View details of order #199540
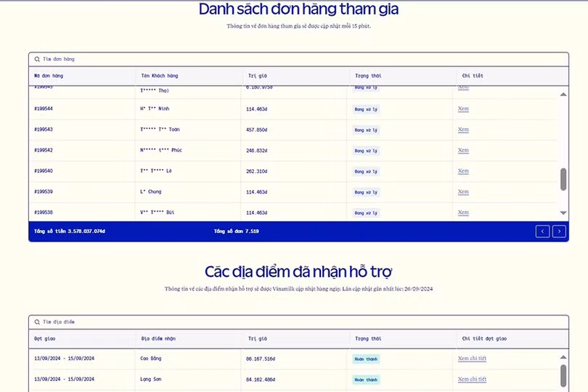 pyautogui.click(x=463, y=171)
